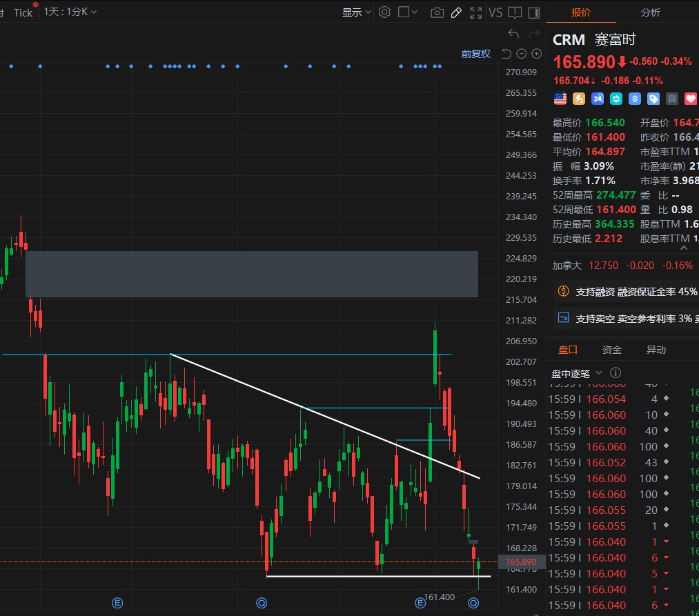Click the US flag market icon
The width and height of the screenshot is (699, 616).
click(x=560, y=99)
